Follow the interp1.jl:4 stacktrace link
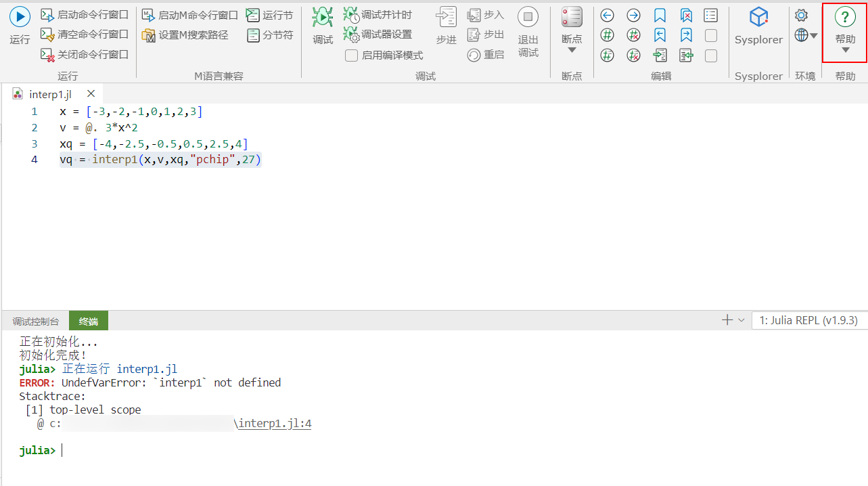The width and height of the screenshot is (868, 486). pos(275,424)
